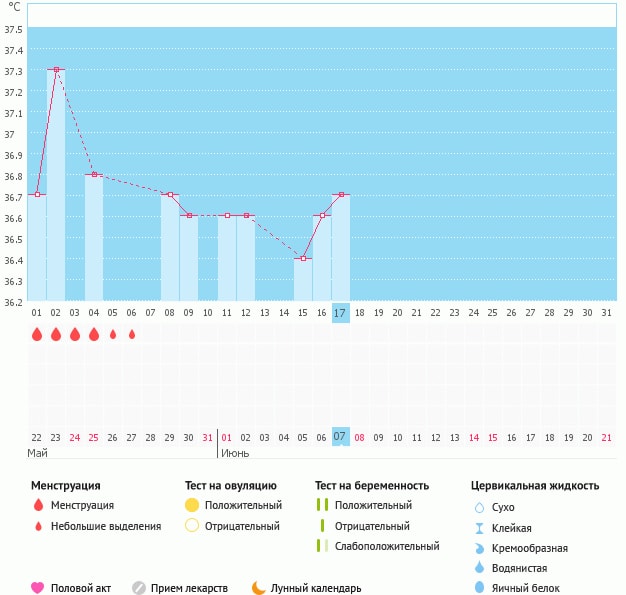Click the Прием лекарств label

[189, 588]
